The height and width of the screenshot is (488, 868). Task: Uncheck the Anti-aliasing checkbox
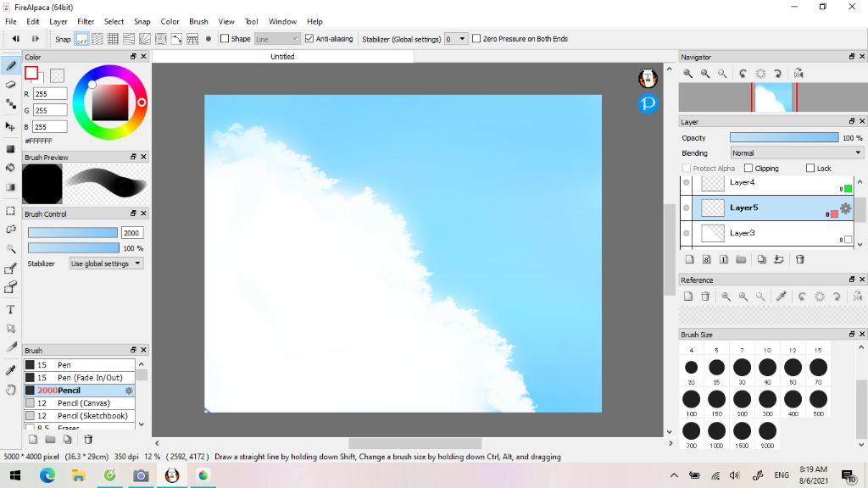309,39
